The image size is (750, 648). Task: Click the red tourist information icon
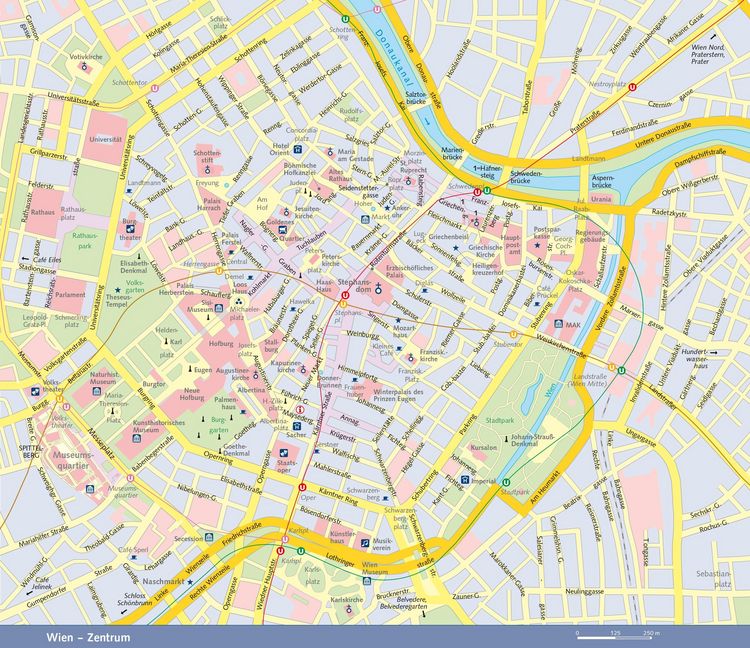point(300,409)
